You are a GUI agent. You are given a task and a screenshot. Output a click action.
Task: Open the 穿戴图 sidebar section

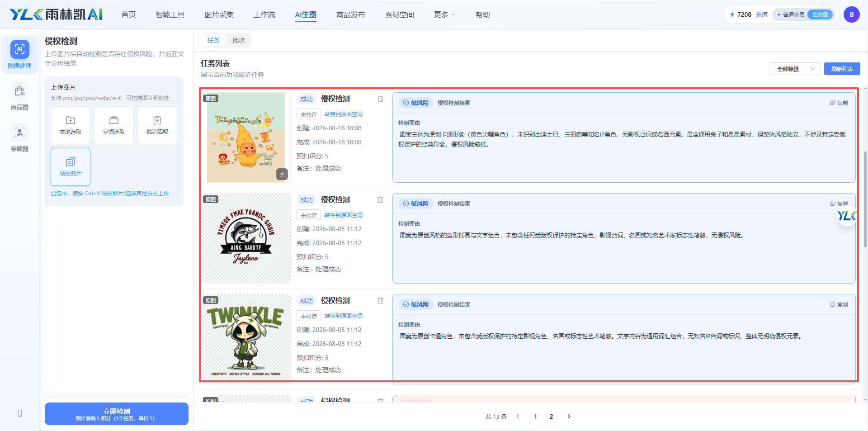(19, 138)
